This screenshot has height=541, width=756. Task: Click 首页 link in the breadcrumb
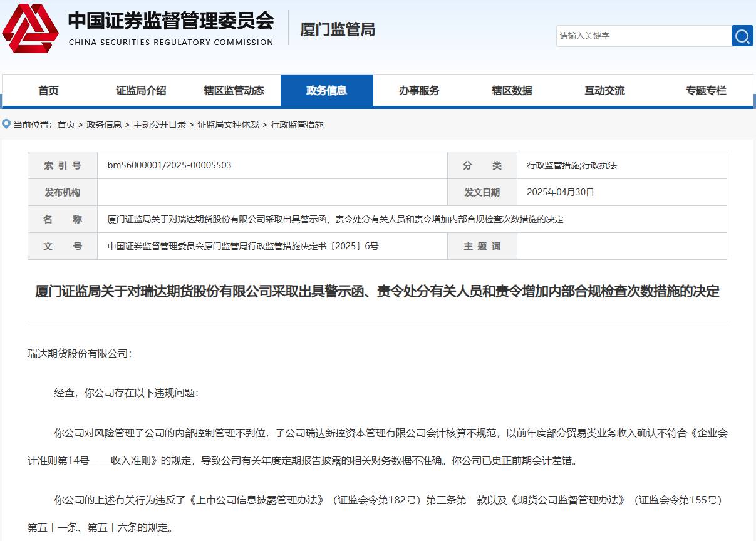tap(66, 125)
